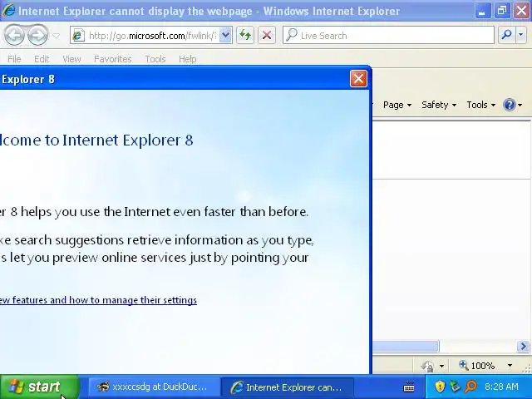Open the Help menu
The height and width of the screenshot is (399, 532).
point(187,59)
